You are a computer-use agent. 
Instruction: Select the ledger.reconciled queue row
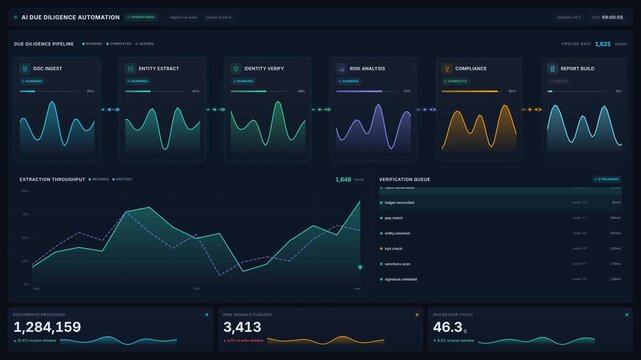[x=500, y=203]
